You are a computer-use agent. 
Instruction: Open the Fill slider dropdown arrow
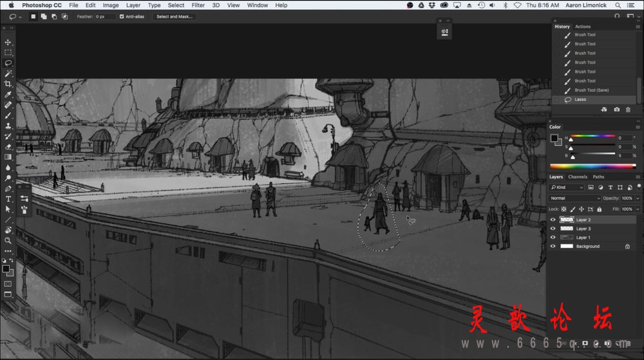[x=638, y=209]
